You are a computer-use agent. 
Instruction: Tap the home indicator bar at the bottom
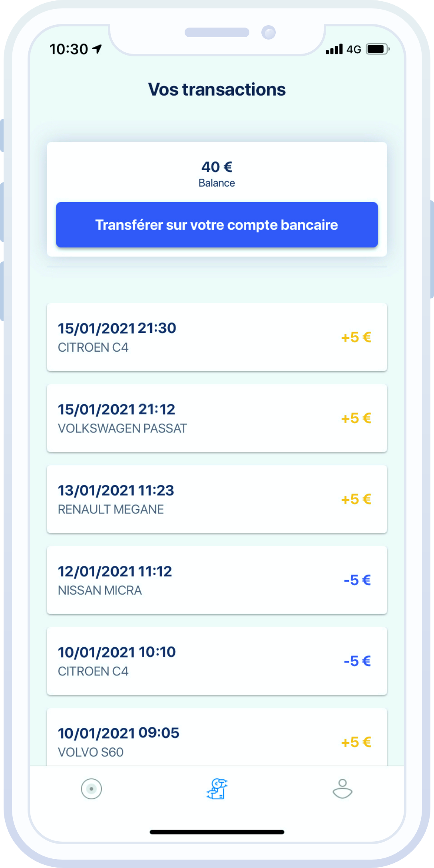tap(217, 832)
